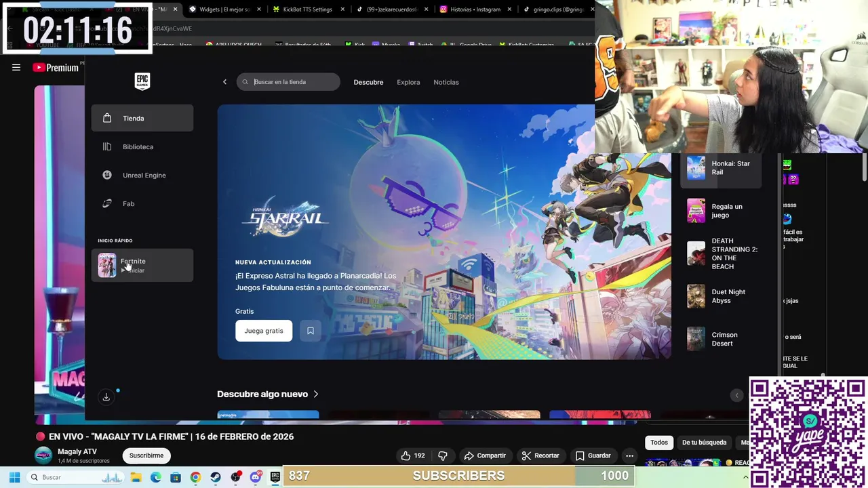Add Honkai Star Rail to wishlist bookmark
The image size is (868, 488).
311,331
